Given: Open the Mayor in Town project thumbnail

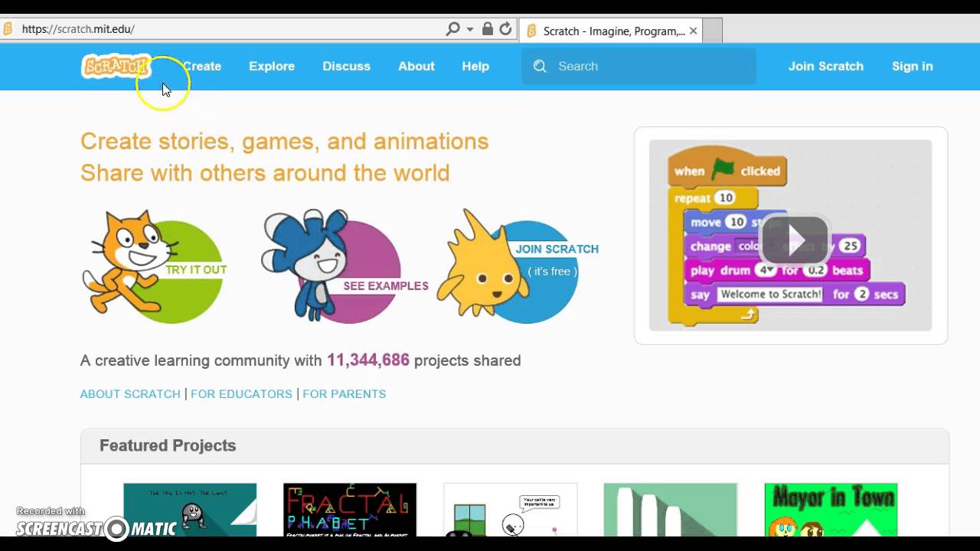Looking at the screenshot, I should tap(831, 510).
